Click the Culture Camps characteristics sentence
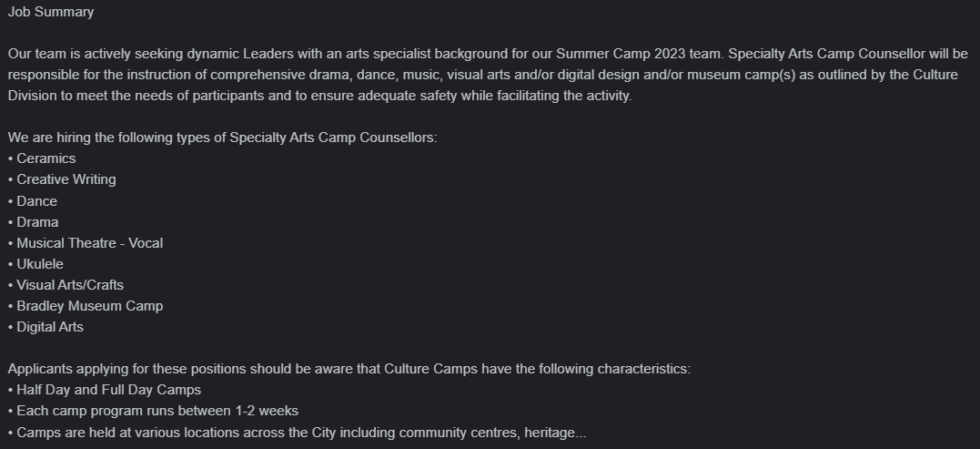980x449 pixels. tap(349, 368)
